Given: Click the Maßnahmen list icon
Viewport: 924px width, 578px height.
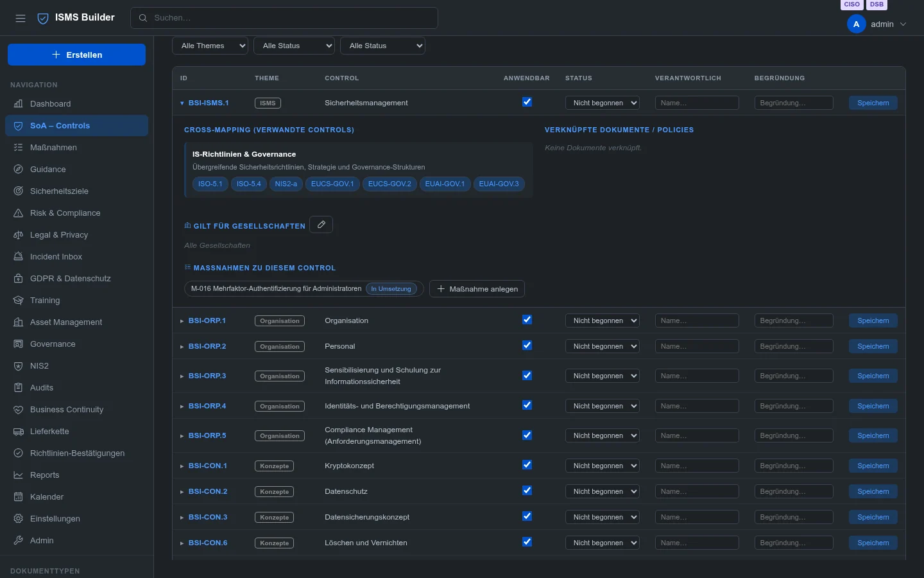Looking at the screenshot, I should click(x=18, y=148).
